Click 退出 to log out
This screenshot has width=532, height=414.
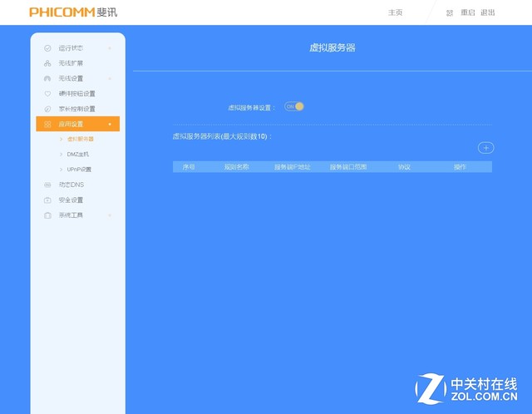point(488,12)
